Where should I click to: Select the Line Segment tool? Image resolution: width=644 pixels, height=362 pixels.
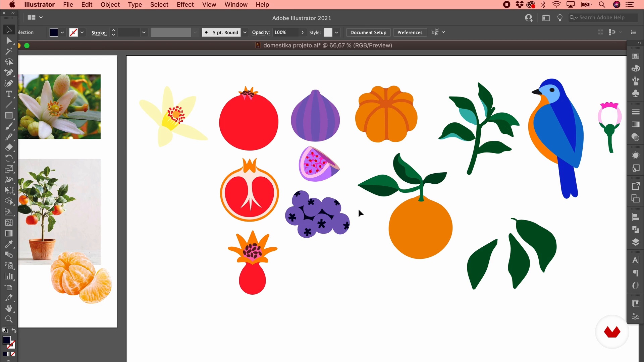click(x=9, y=105)
